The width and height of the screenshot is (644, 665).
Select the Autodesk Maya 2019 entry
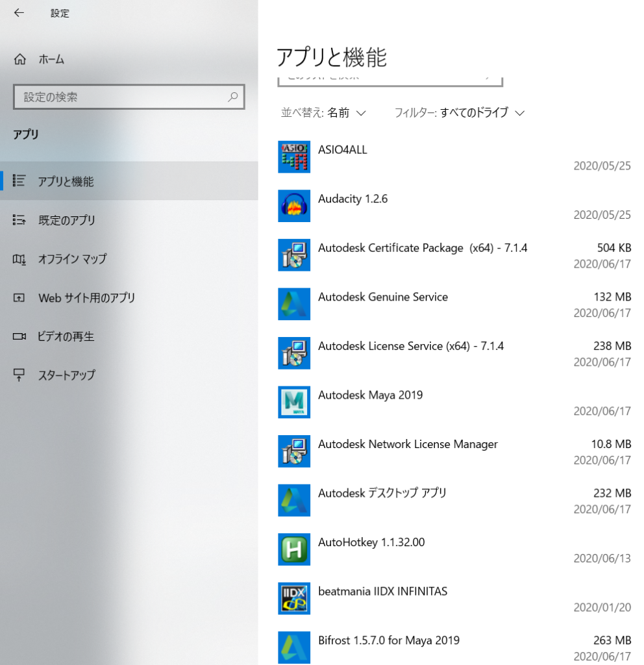[x=454, y=402]
